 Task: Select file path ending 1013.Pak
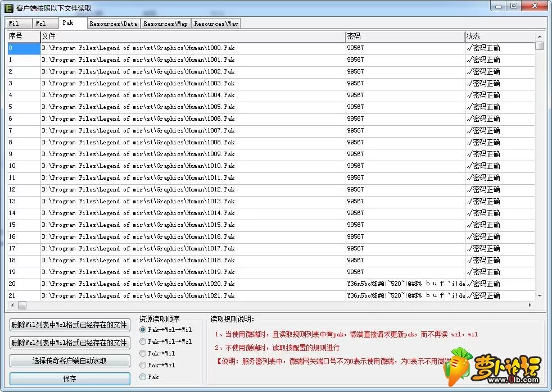coord(193,201)
